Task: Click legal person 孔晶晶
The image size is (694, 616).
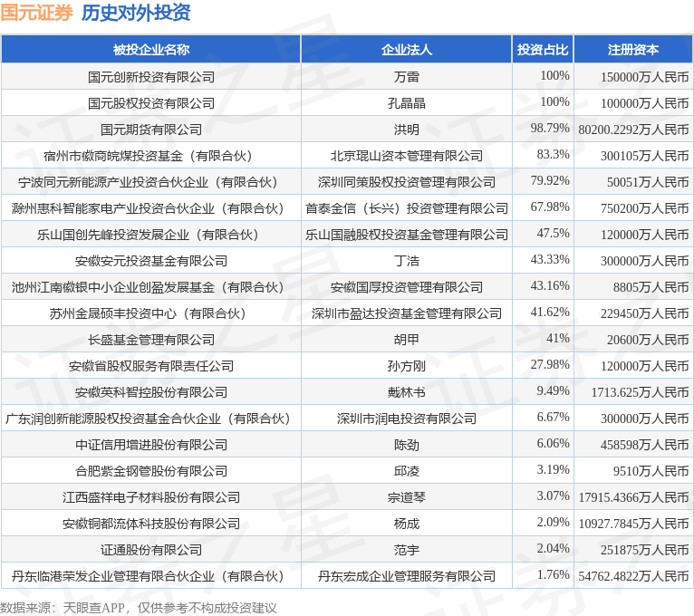Action: click(x=406, y=103)
